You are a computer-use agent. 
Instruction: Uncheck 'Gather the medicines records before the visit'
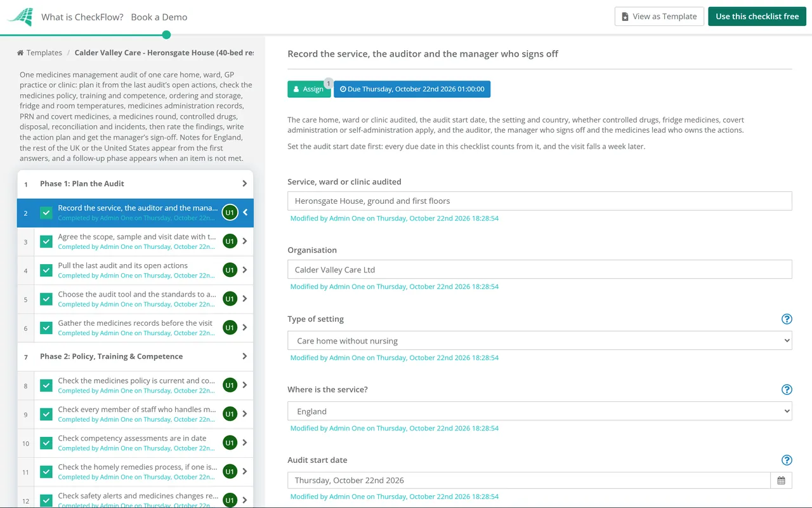[46, 328]
